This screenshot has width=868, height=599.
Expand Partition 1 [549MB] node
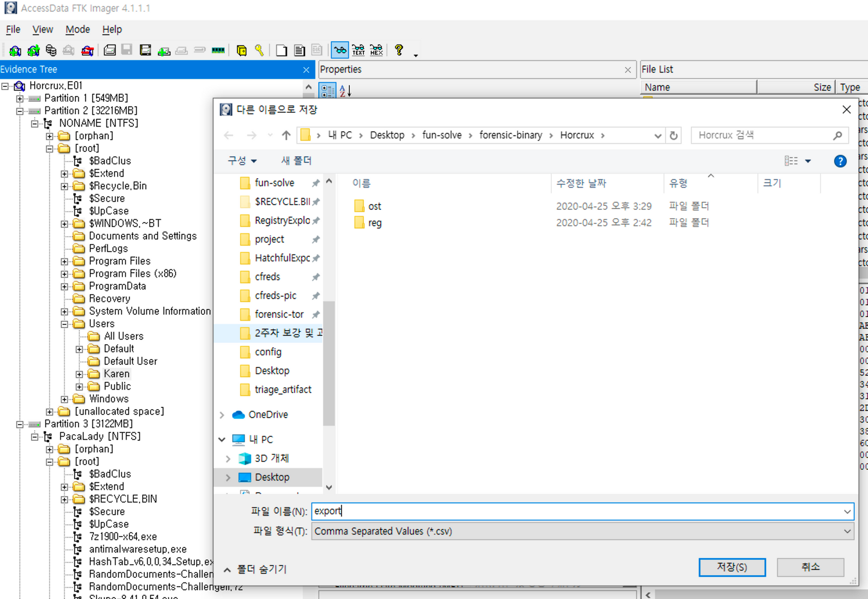(20, 99)
